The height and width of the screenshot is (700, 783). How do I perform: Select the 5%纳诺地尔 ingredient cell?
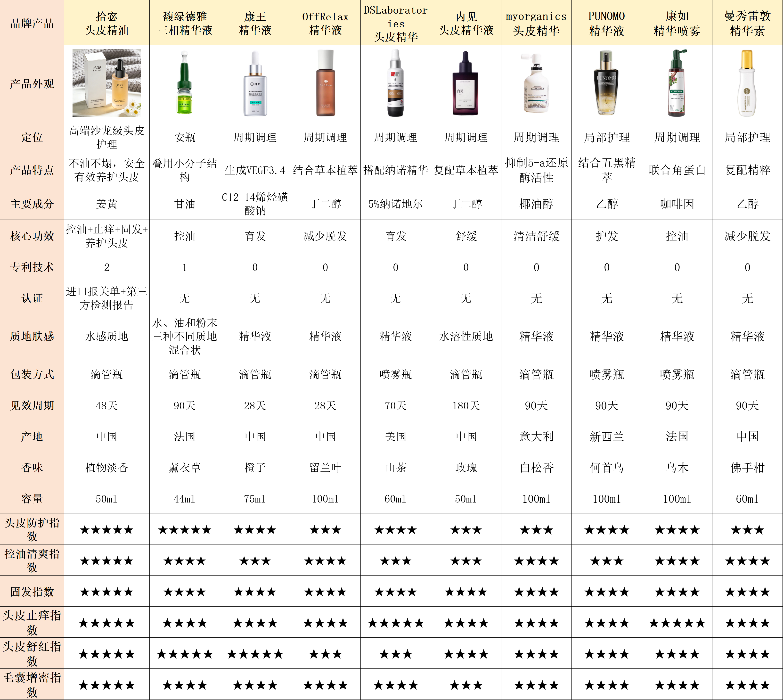[x=395, y=204]
